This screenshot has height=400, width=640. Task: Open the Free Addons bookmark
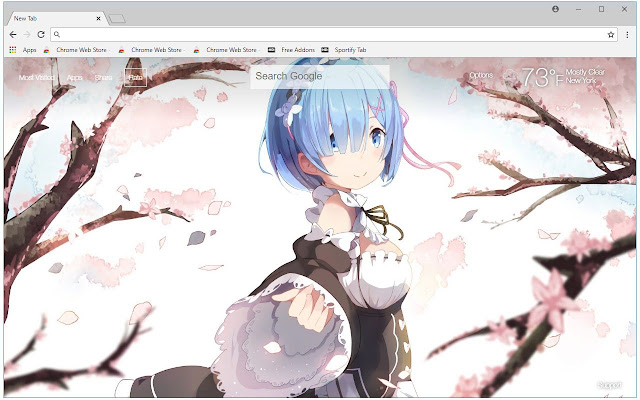point(291,50)
